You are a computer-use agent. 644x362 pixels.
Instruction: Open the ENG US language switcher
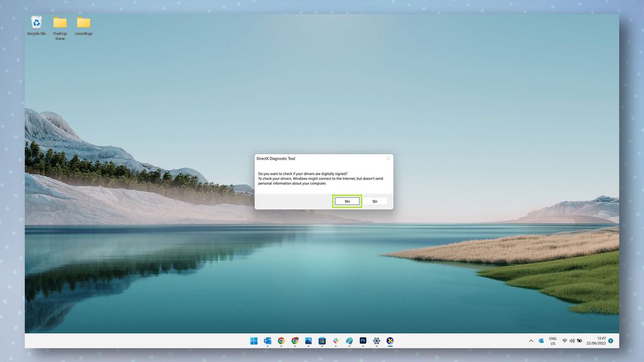coord(553,341)
